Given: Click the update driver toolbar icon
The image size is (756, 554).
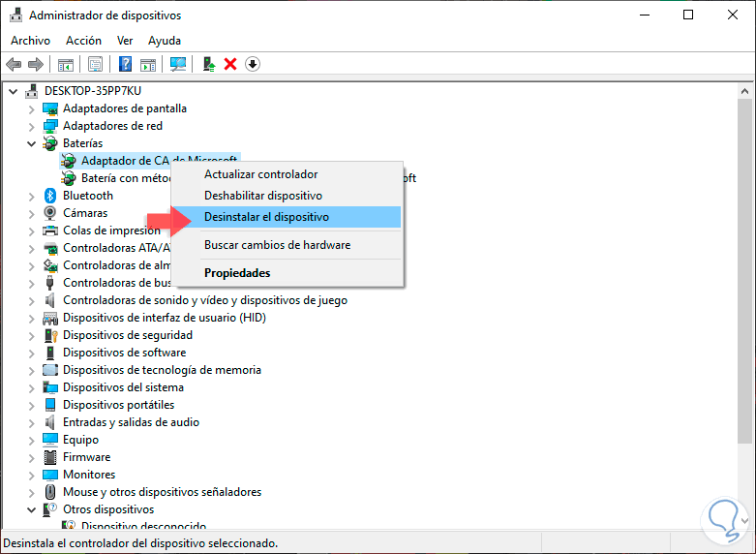Looking at the screenshot, I should click(x=209, y=64).
